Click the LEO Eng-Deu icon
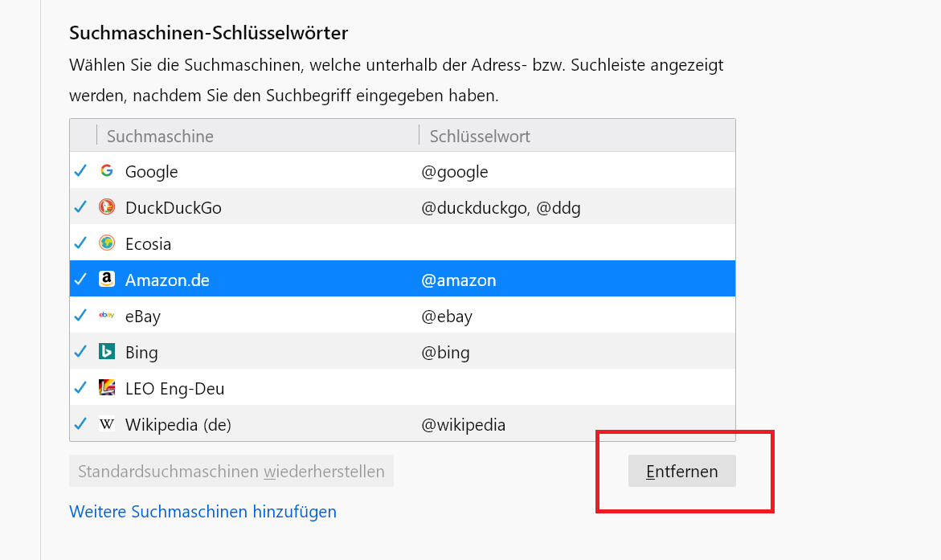Screen dimensions: 941x560 [106, 388]
